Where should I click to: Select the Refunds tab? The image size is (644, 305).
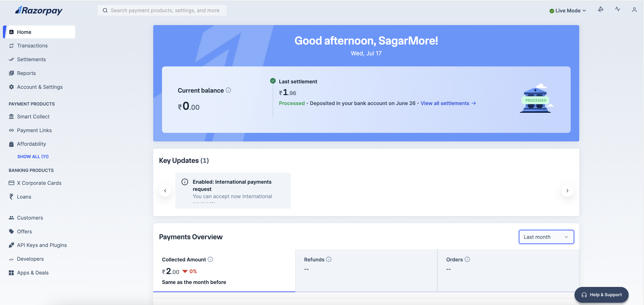pos(366,270)
